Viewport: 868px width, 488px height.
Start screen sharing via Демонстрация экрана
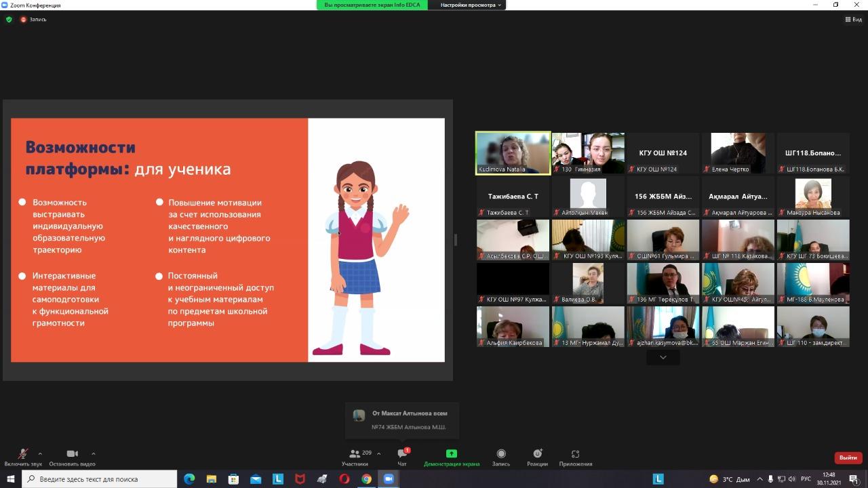[451, 456]
